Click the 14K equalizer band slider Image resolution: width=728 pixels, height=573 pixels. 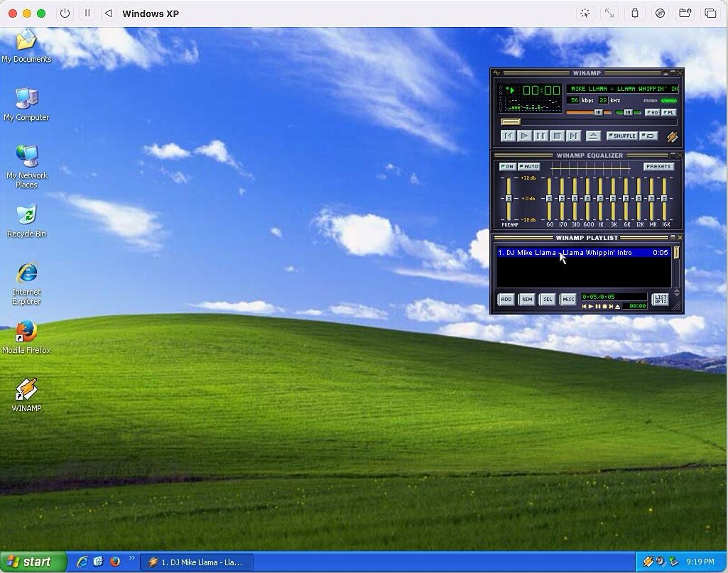click(x=651, y=199)
